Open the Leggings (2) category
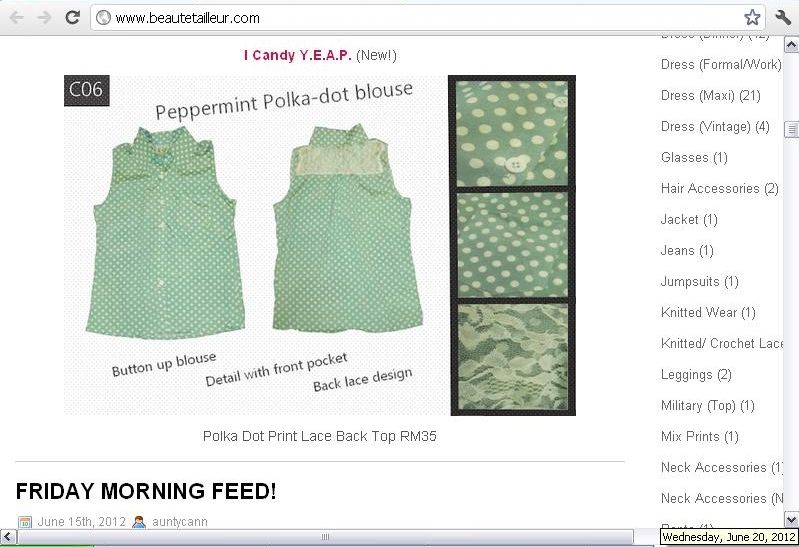The width and height of the screenshot is (799, 547). [x=696, y=375]
